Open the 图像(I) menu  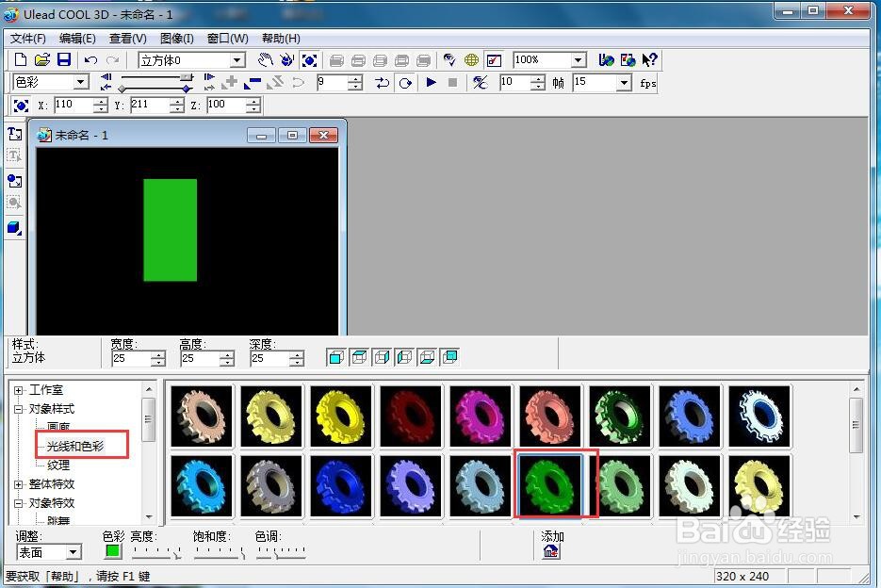click(x=177, y=39)
